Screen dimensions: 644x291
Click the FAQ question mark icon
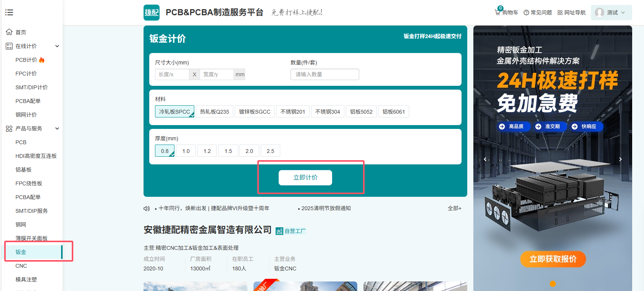click(x=526, y=13)
